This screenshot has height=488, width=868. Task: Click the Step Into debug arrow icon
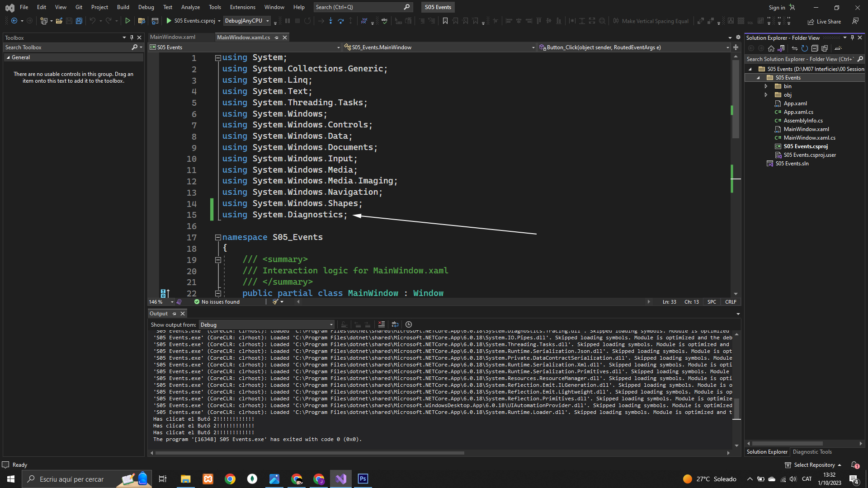click(x=330, y=21)
